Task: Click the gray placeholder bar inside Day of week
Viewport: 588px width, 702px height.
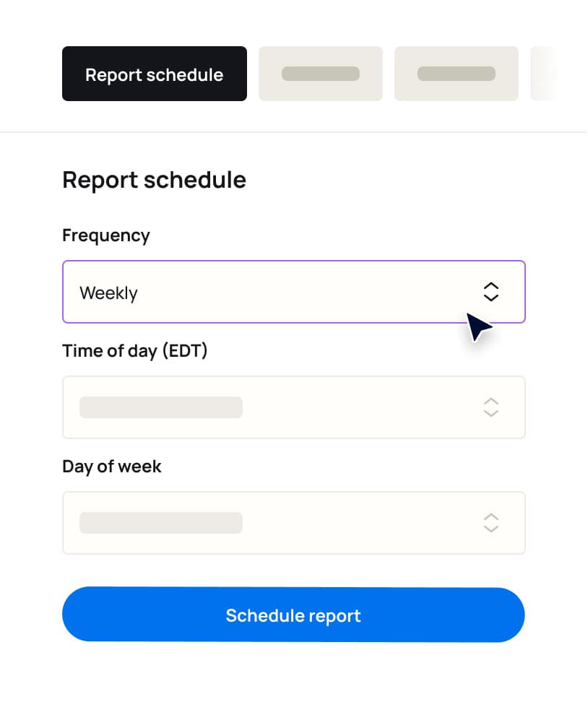Action: pos(160,523)
